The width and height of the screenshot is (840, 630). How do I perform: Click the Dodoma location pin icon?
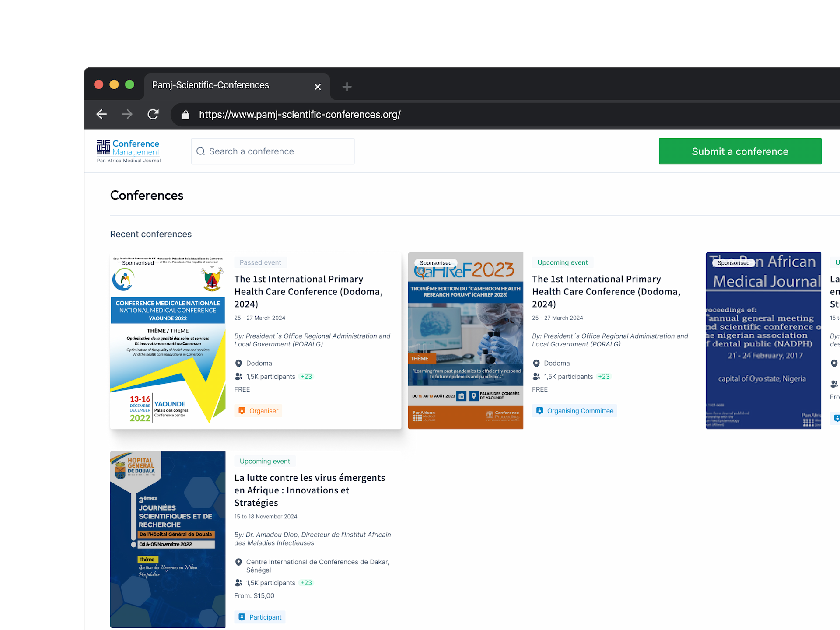tap(238, 364)
